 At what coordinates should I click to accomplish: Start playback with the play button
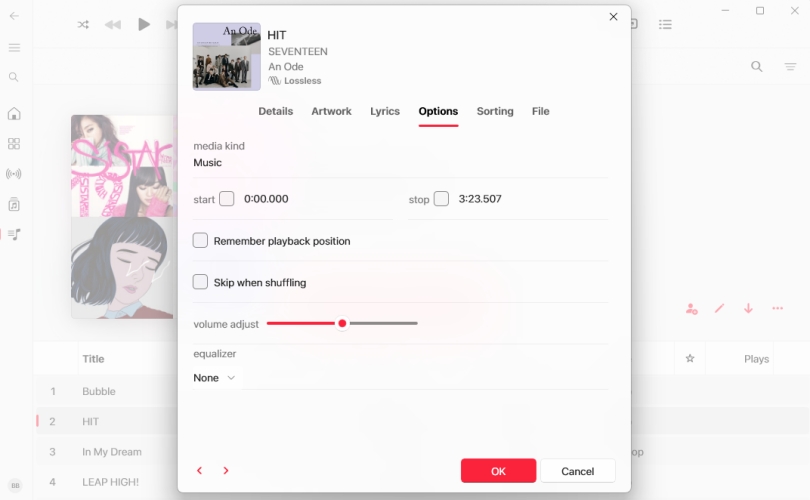coord(144,24)
